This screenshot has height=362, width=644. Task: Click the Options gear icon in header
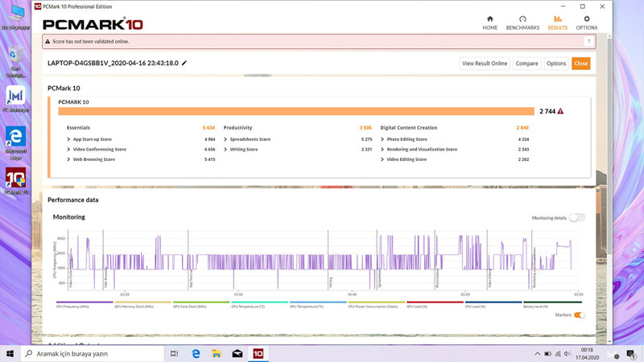pos(586,20)
